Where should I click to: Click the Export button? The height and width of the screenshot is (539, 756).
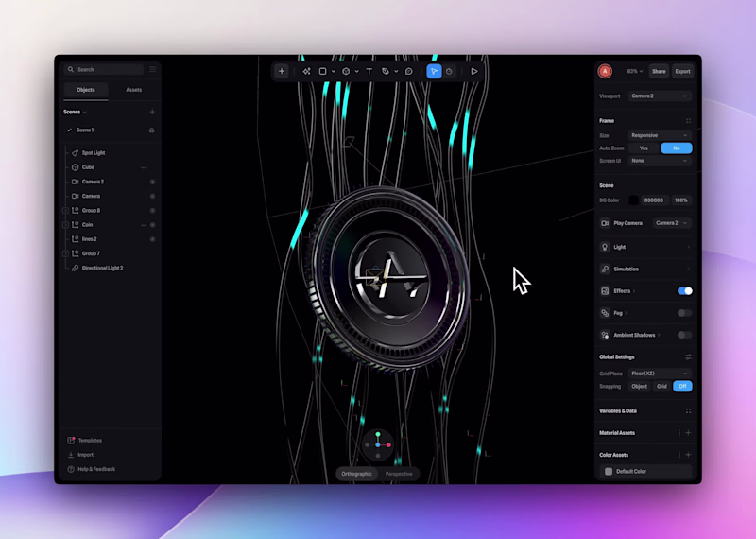682,72
